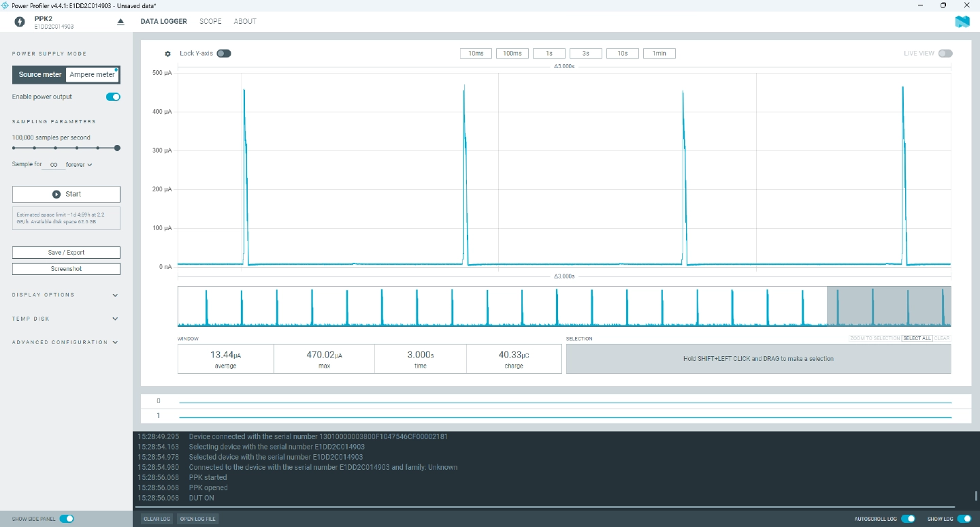Click the 470.02 µA max value
This screenshot has height=527, width=980.
[x=324, y=355]
